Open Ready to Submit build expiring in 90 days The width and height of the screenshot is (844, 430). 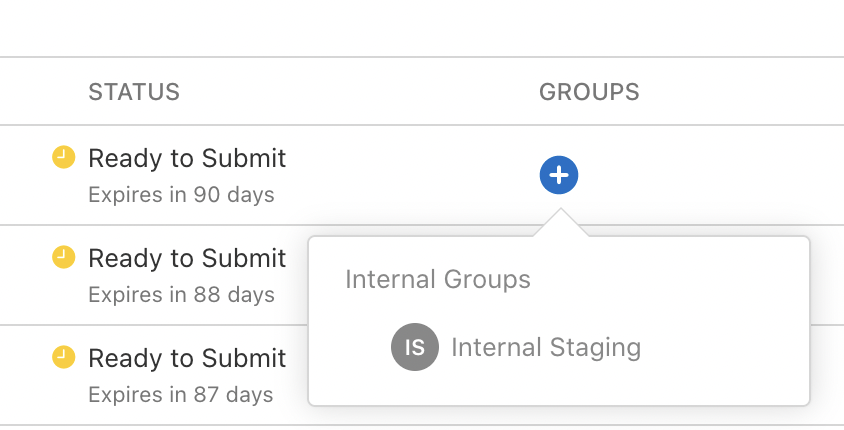point(187,158)
